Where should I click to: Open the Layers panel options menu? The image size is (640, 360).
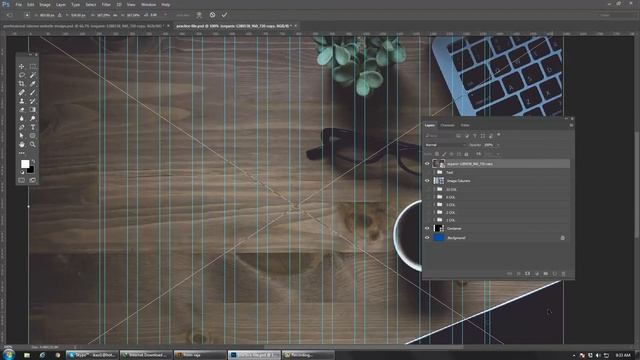[571, 125]
